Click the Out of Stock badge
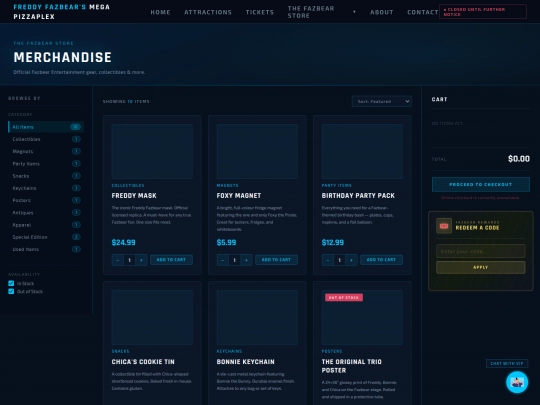540x405 pixels. point(344,297)
